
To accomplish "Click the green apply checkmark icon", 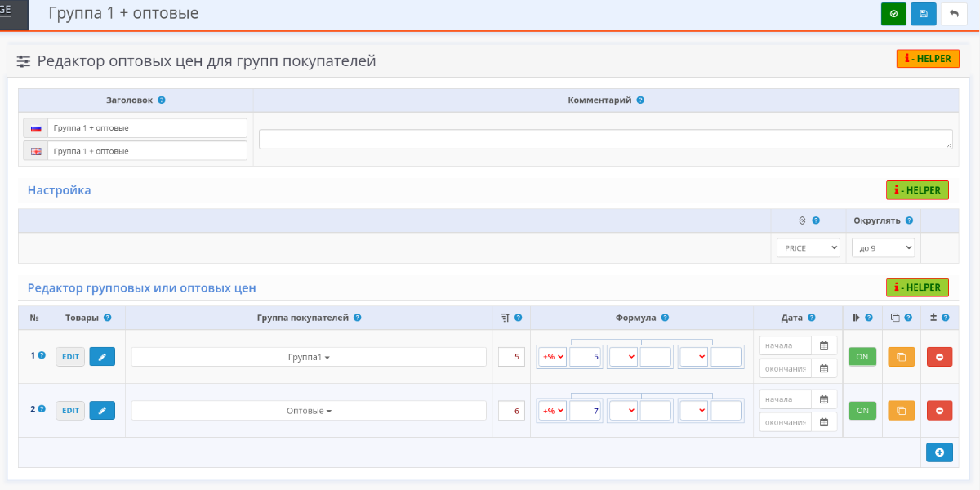I will [893, 14].
